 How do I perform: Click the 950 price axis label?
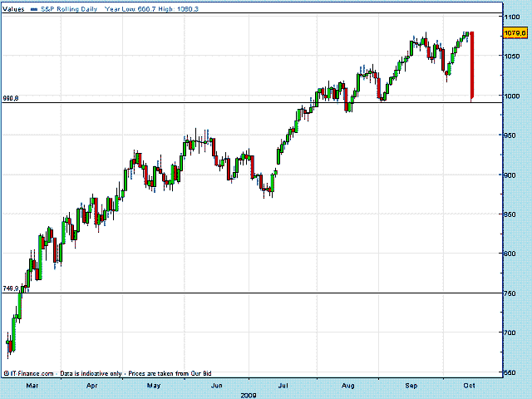[x=510, y=135]
